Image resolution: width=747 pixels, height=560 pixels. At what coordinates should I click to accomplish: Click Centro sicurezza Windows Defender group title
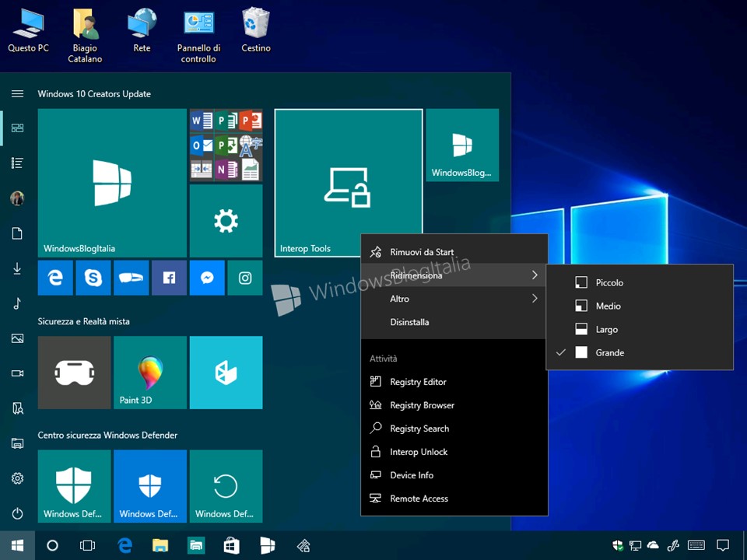[x=107, y=436]
